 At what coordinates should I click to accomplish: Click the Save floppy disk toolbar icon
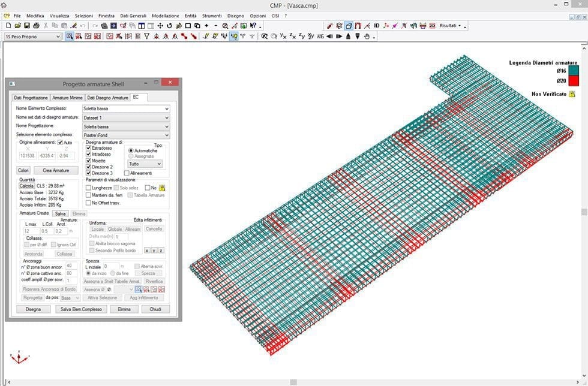[x=27, y=26]
